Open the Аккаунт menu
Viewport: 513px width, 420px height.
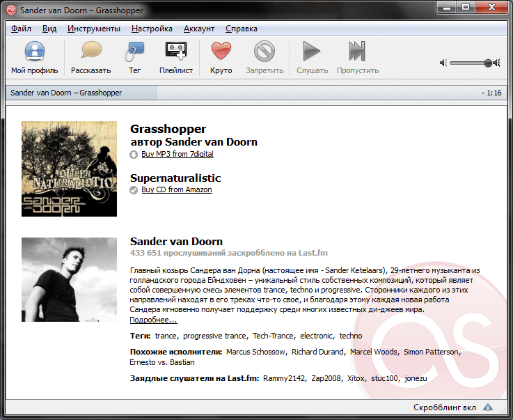coord(199,29)
